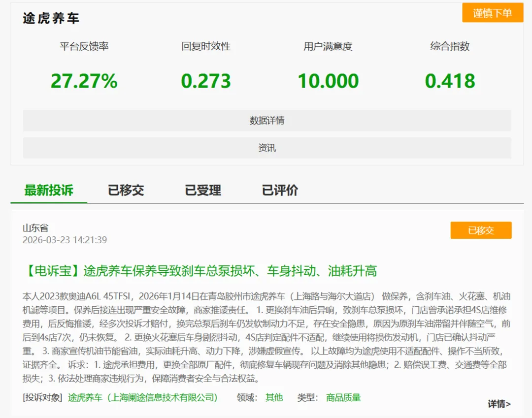532x418 pixels.
Task: Switch to the 已移交 tab
Action: point(126,190)
